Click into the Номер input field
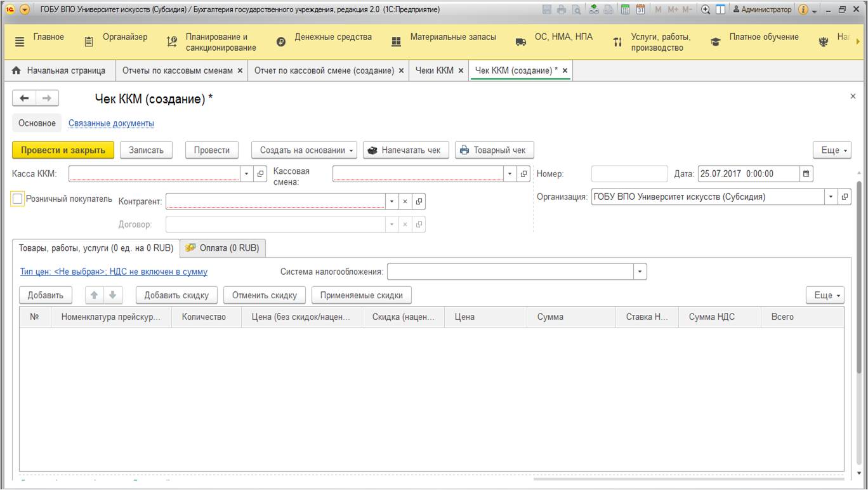Image resolution: width=868 pixels, height=490 pixels. click(x=629, y=174)
